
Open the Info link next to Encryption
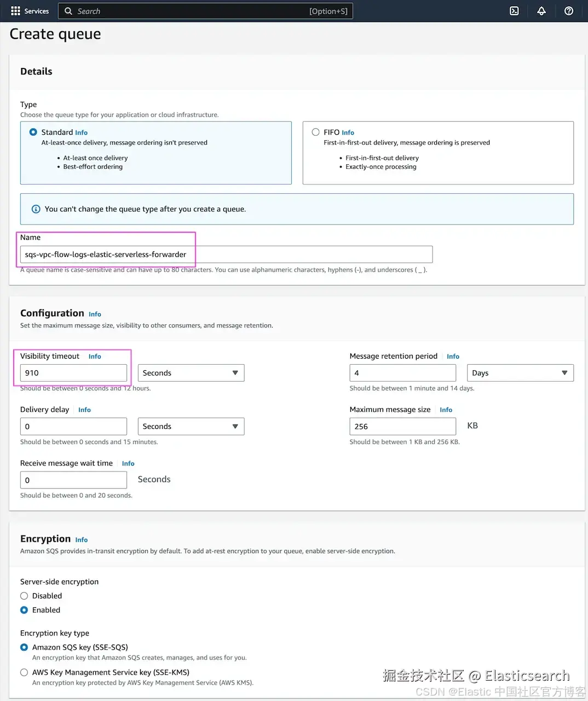coord(82,540)
